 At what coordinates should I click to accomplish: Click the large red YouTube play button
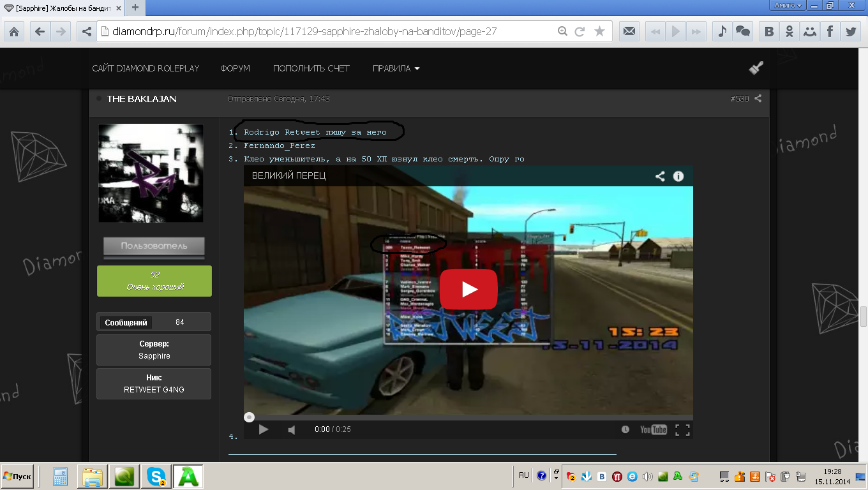[x=468, y=289]
